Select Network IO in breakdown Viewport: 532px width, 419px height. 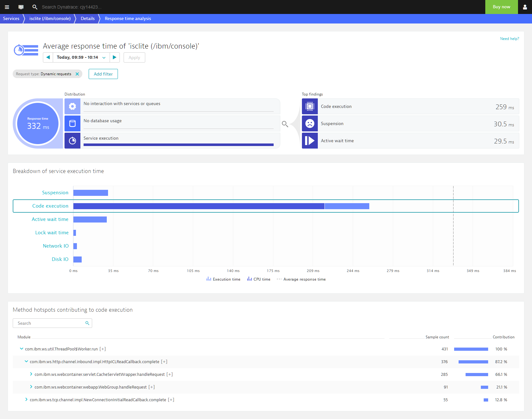56,246
